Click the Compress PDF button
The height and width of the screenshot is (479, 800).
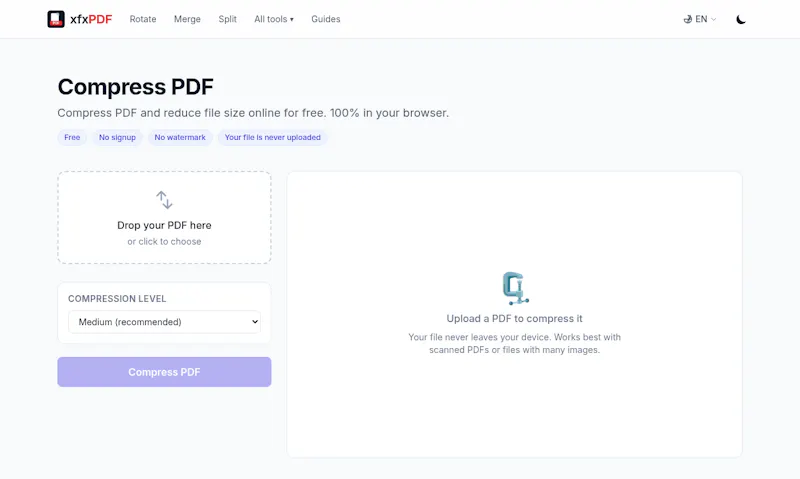pos(164,372)
